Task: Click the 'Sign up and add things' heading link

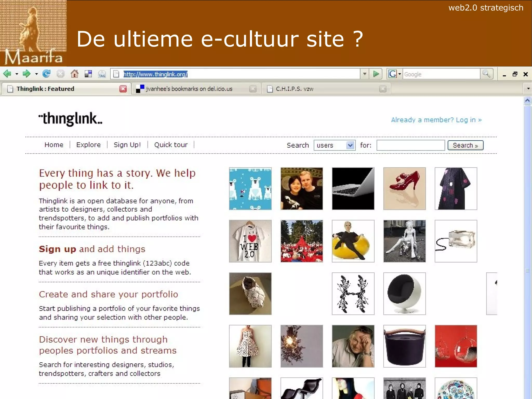Action: pyautogui.click(x=92, y=249)
